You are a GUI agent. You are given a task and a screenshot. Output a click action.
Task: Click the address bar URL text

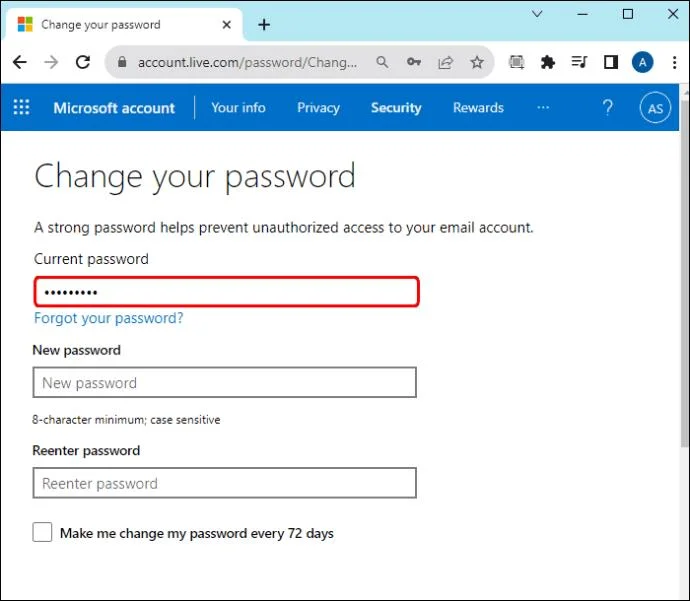pyautogui.click(x=247, y=62)
